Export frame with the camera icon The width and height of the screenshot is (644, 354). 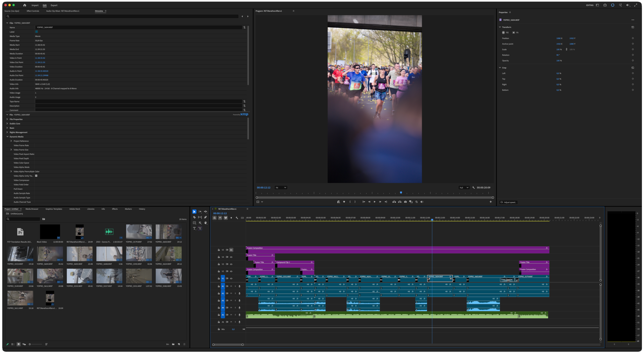click(x=405, y=202)
